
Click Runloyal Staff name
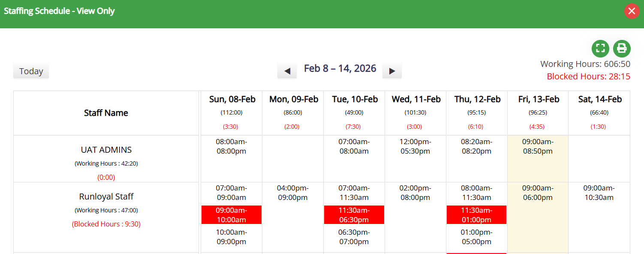click(x=106, y=197)
